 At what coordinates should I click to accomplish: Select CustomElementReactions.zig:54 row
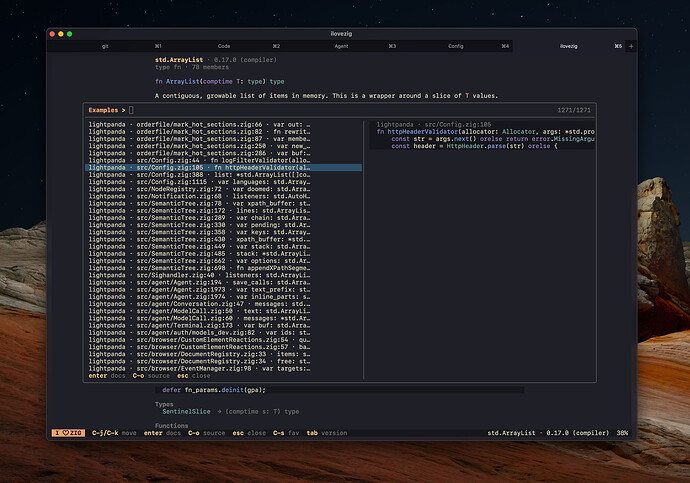coord(224,340)
